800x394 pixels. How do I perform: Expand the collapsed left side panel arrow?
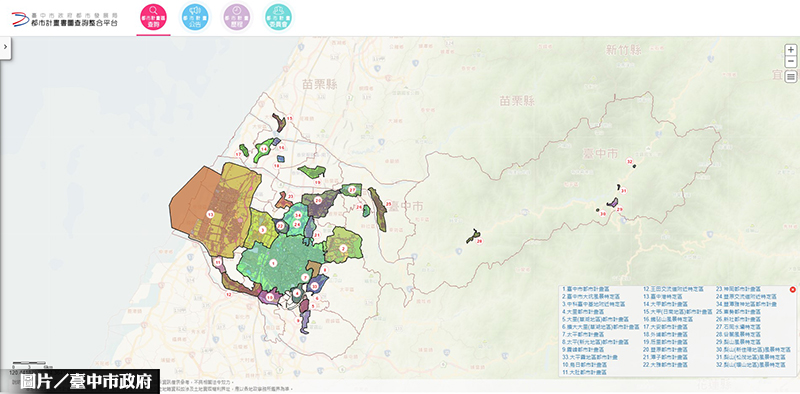tap(5, 46)
